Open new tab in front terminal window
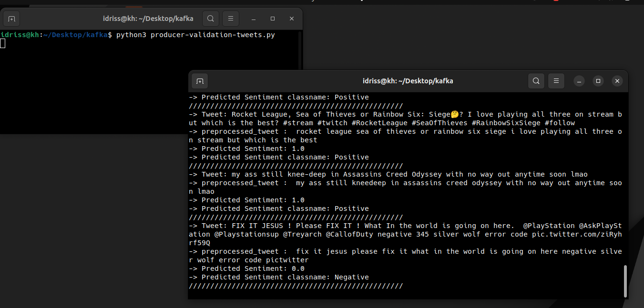The height and width of the screenshot is (308, 644). click(x=200, y=81)
